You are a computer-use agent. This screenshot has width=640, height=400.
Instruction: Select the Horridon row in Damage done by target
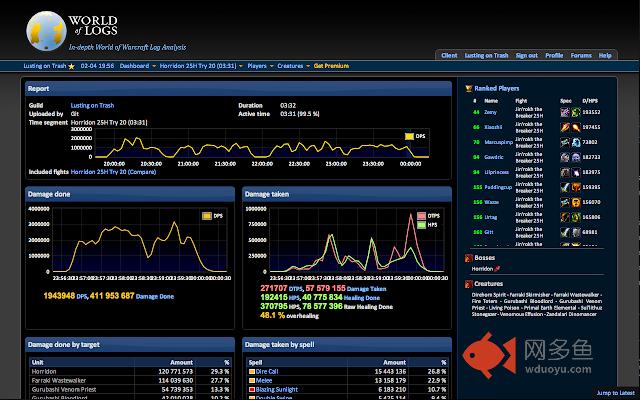131,371
